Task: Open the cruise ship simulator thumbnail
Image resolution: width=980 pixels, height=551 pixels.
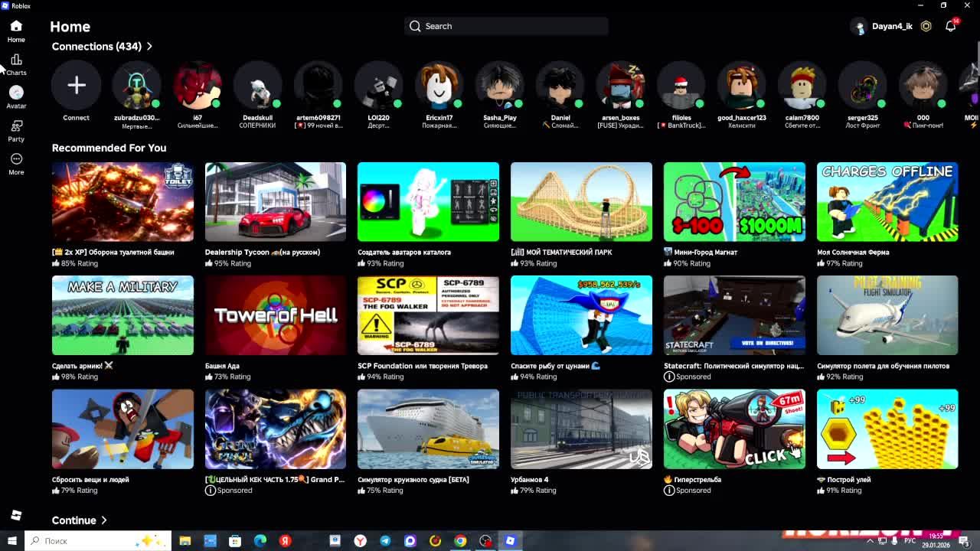Action: (428, 429)
